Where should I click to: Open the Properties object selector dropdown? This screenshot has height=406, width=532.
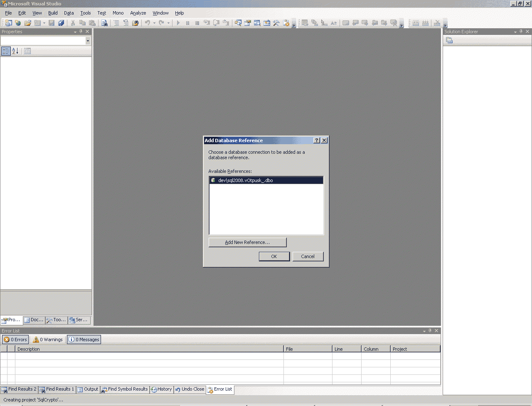pos(88,41)
